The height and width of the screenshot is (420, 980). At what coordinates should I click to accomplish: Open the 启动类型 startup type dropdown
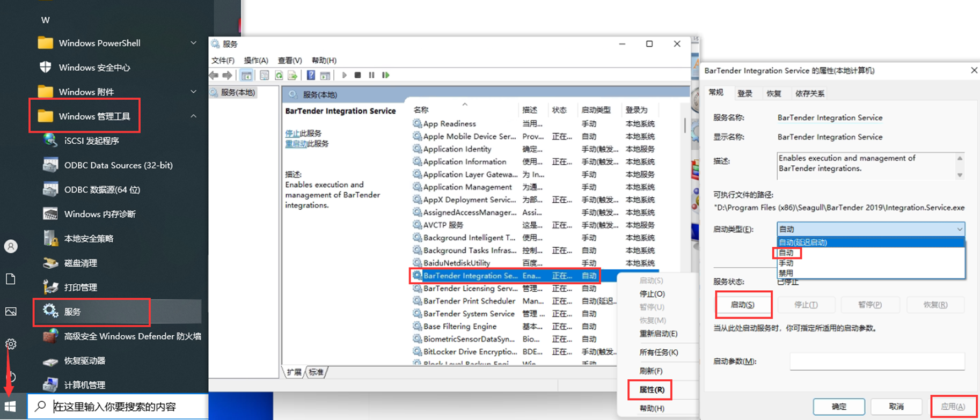[870, 229]
